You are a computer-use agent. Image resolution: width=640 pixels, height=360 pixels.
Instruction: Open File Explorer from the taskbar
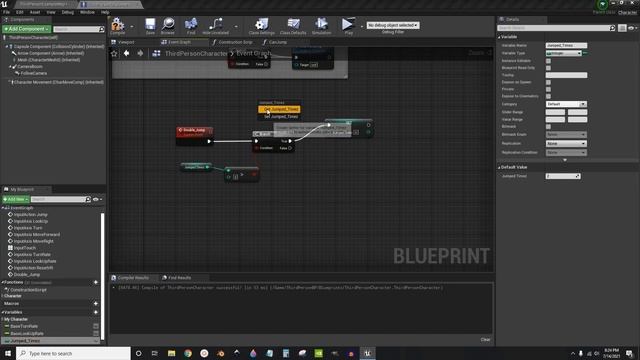tap(171, 353)
